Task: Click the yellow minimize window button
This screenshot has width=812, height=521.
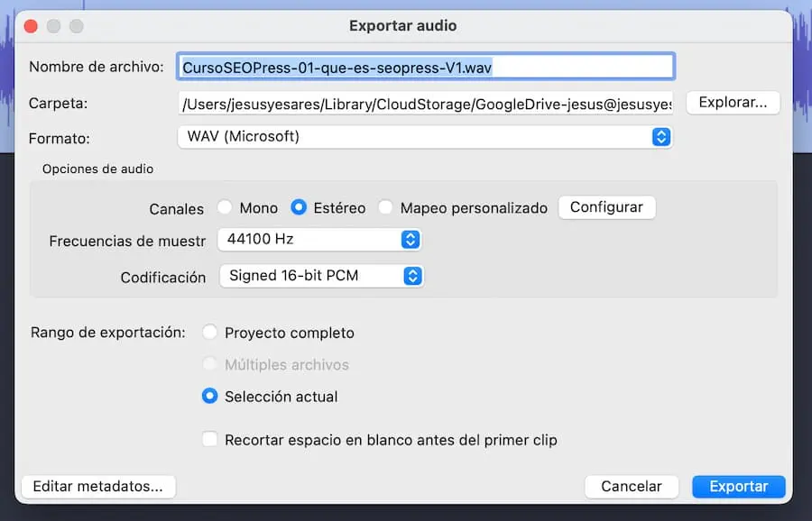Action: click(x=54, y=26)
